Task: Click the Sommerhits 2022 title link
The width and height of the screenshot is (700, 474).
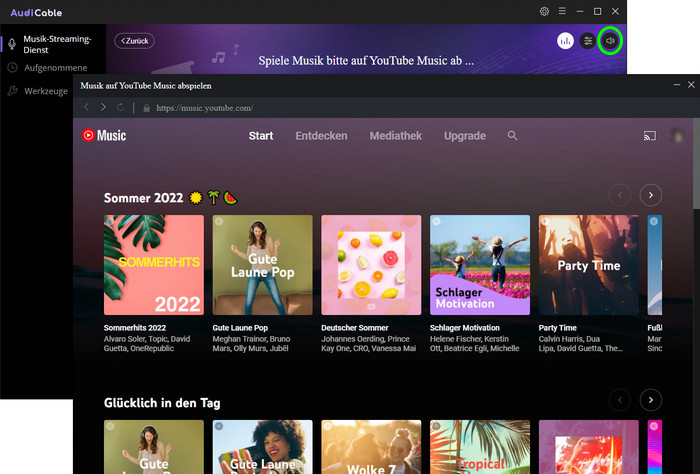Action: coord(135,328)
